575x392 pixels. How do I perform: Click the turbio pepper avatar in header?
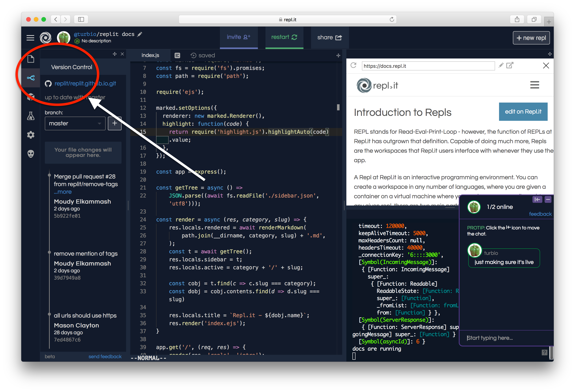point(64,37)
